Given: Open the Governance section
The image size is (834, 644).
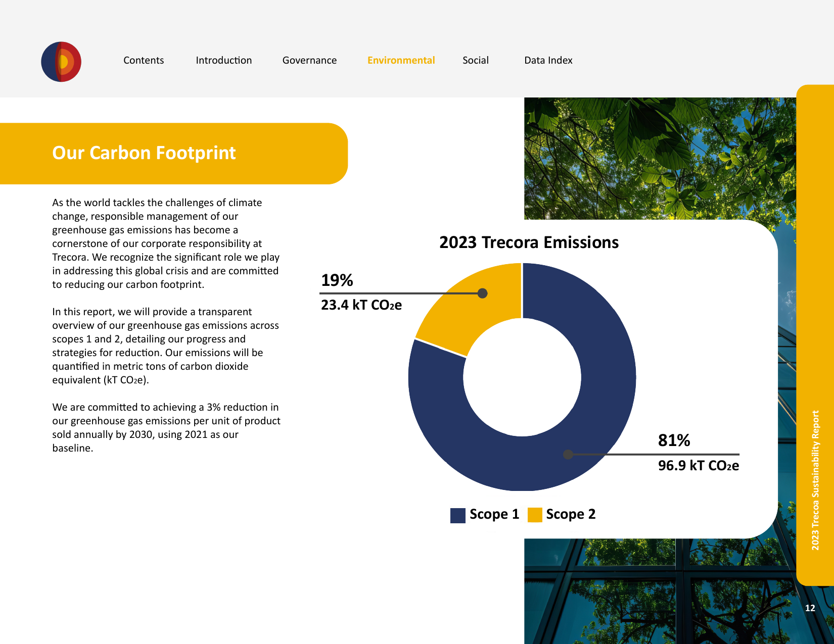Looking at the screenshot, I should click(x=309, y=60).
